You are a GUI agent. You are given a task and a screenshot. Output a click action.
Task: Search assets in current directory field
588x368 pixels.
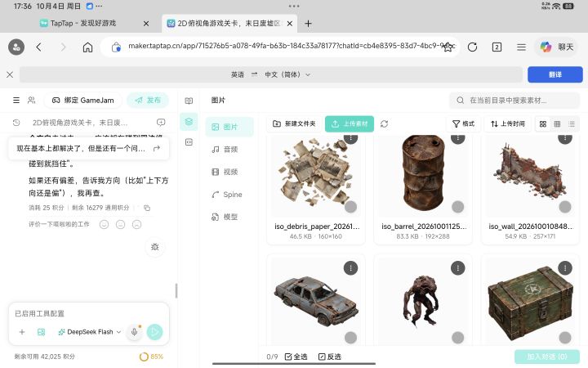pos(514,101)
